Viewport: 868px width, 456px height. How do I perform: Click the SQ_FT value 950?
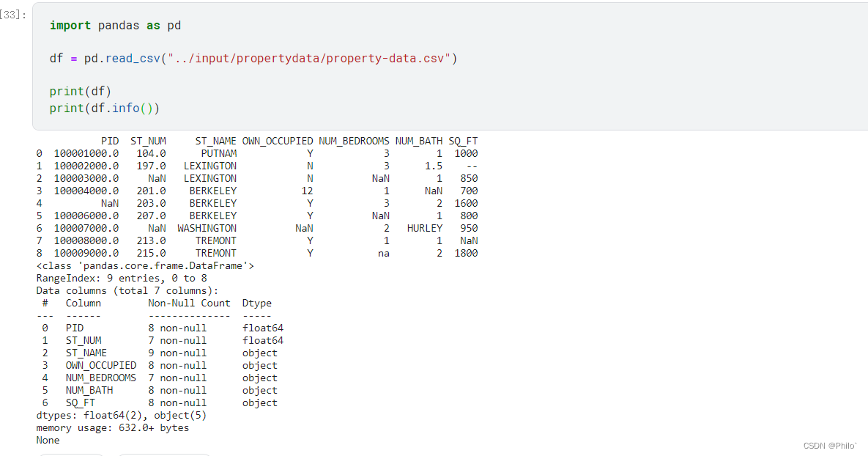pyautogui.click(x=469, y=228)
